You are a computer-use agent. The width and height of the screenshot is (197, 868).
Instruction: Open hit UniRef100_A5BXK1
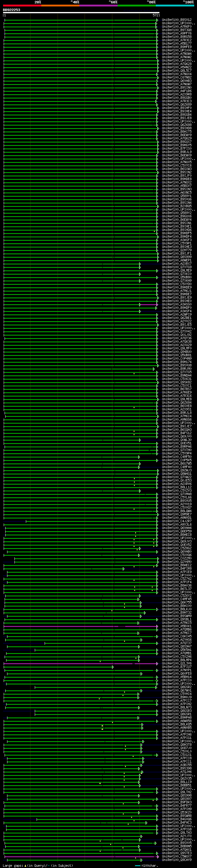point(177,626)
